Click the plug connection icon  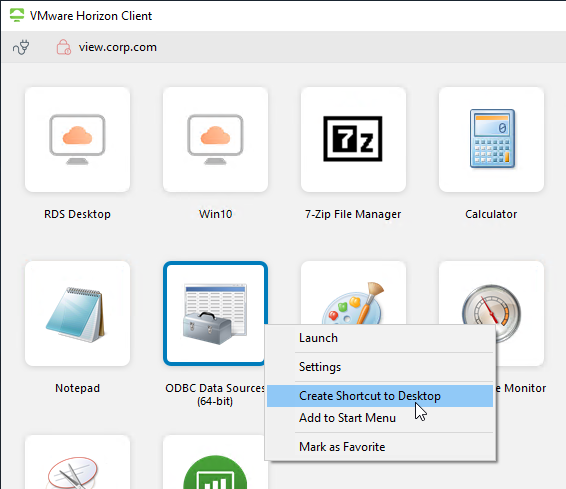[x=21, y=47]
